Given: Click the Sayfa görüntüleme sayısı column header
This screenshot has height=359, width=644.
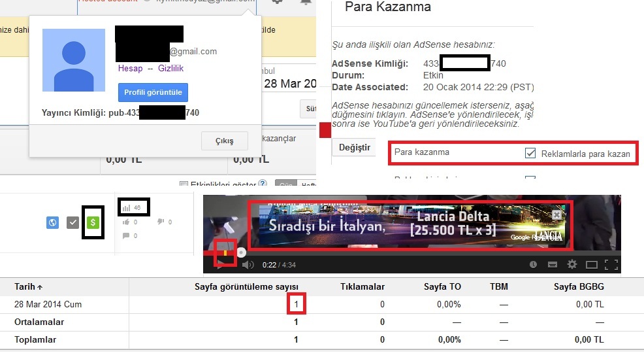Looking at the screenshot, I should point(246,286).
